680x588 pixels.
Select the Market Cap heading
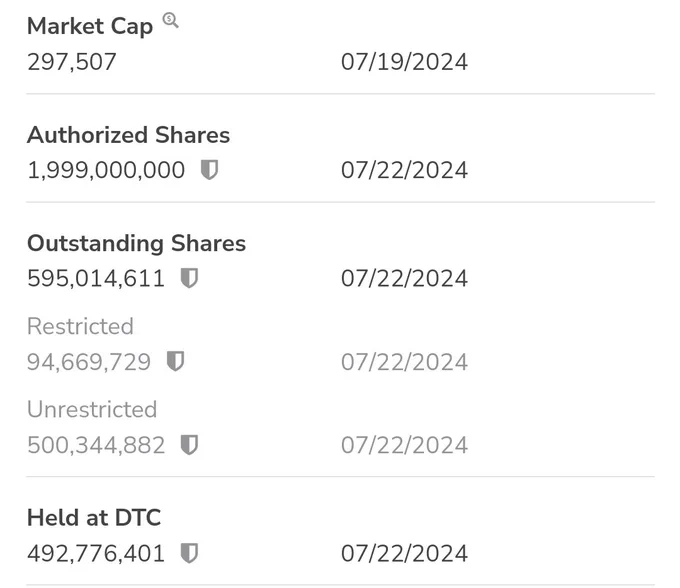click(90, 26)
